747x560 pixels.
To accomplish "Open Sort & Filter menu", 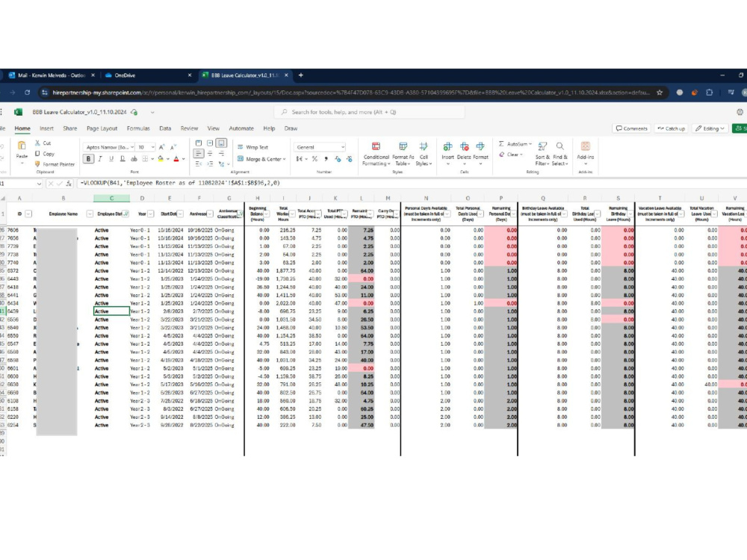I will pos(542,154).
